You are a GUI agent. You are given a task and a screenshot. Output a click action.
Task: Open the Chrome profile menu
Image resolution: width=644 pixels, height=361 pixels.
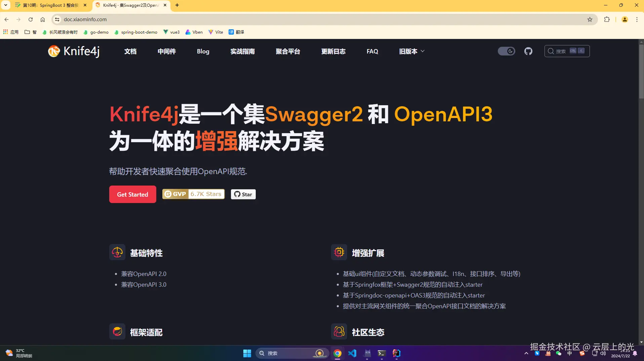pos(625,19)
